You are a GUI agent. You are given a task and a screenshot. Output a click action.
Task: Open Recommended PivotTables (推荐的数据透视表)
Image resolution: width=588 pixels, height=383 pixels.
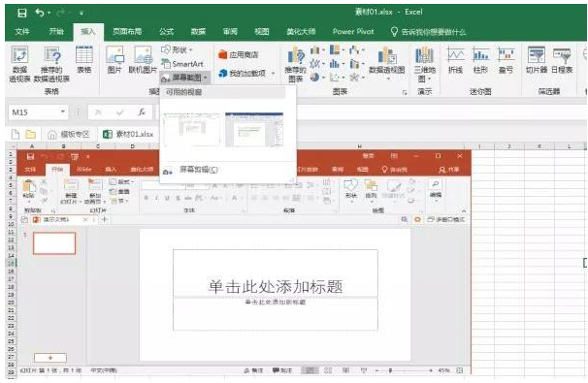click(x=51, y=64)
